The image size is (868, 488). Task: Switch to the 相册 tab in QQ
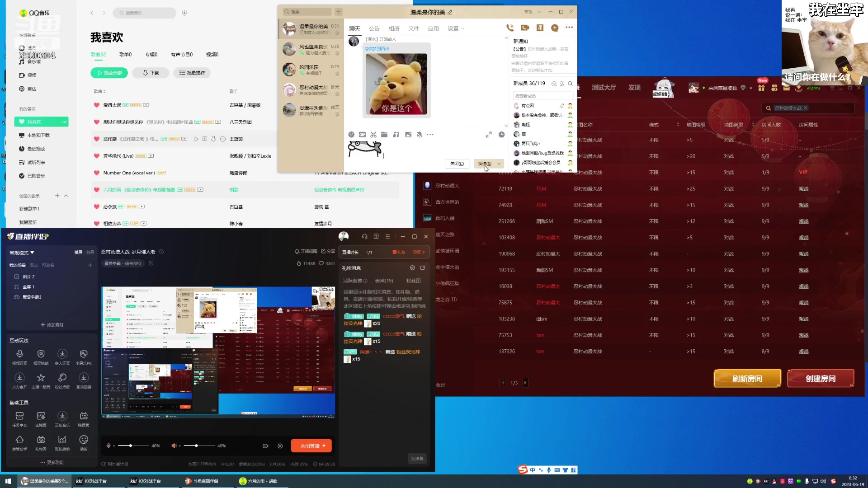[x=394, y=28]
